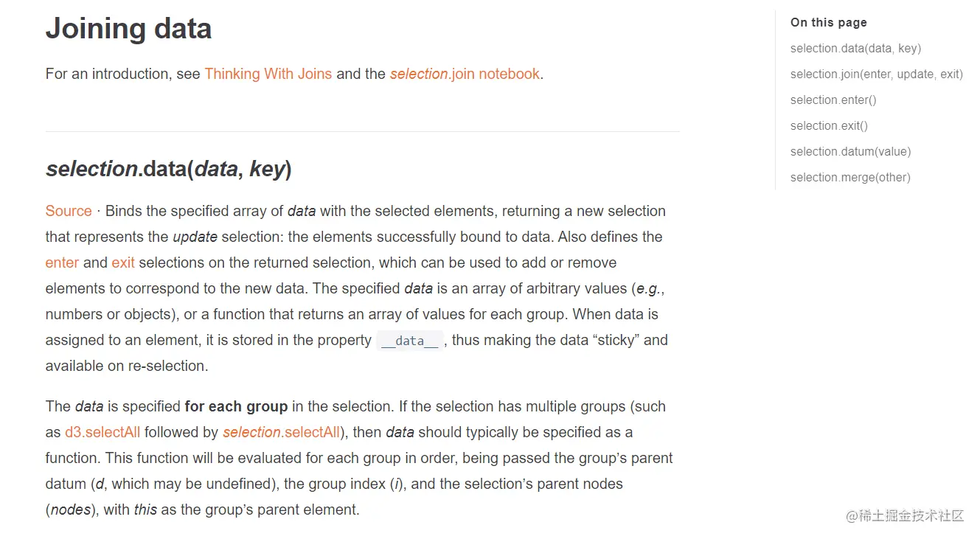
Task: Follow the exit selection link
Action: [x=122, y=262]
